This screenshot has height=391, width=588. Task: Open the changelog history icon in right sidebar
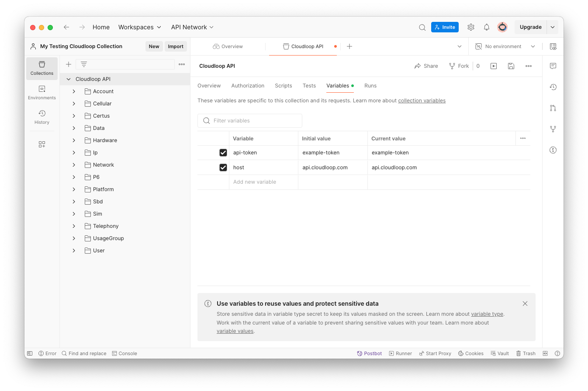pyautogui.click(x=553, y=87)
